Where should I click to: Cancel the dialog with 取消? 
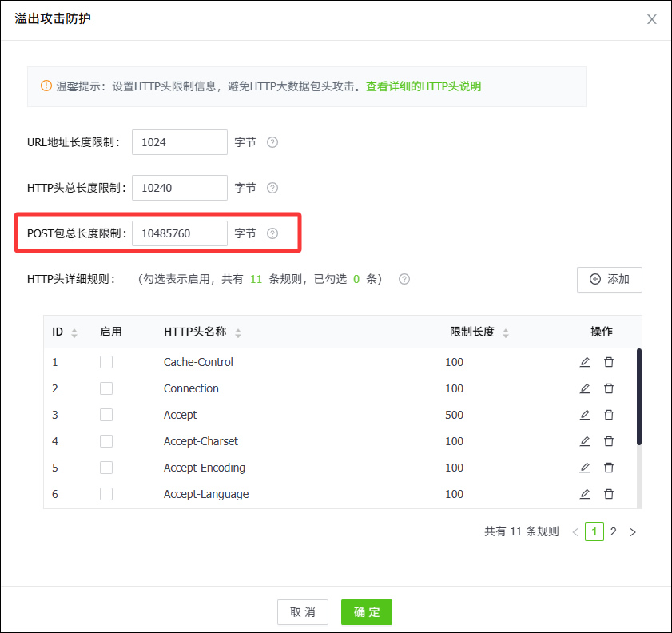tap(303, 612)
